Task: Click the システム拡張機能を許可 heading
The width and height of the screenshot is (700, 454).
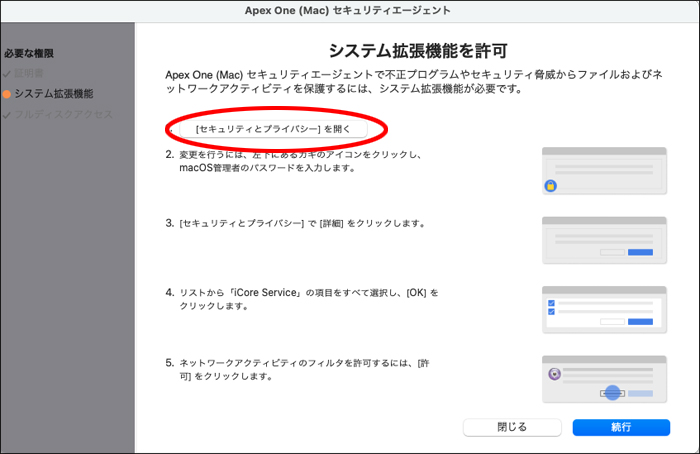Action: [x=416, y=51]
